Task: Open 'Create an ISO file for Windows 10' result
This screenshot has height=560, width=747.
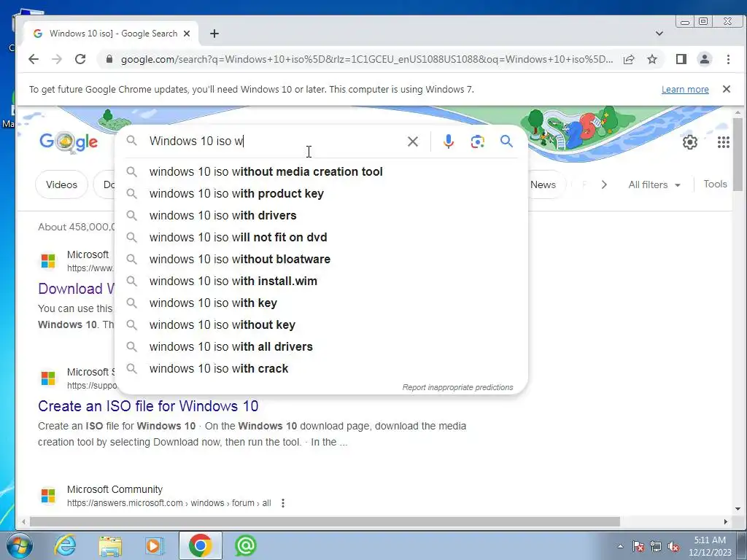Action: (148, 406)
